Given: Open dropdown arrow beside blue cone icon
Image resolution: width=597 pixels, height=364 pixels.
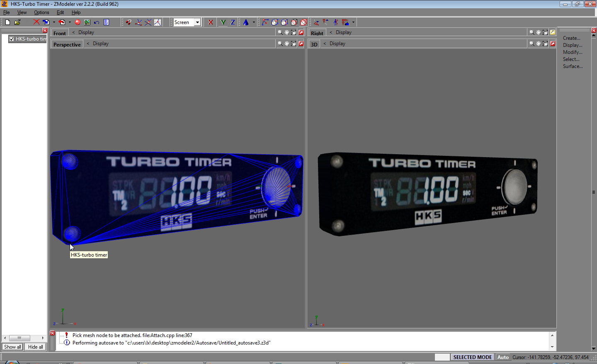Looking at the screenshot, I should [x=254, y=22].
